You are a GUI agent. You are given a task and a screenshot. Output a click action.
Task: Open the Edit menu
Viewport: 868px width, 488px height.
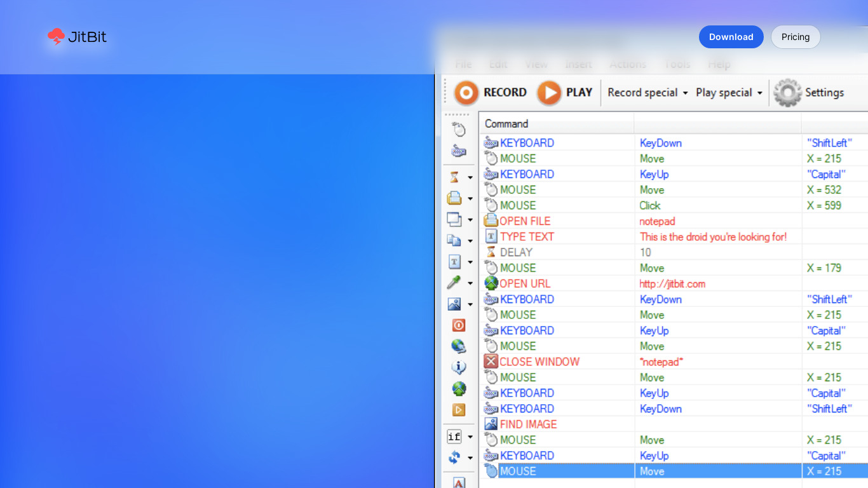498,64
